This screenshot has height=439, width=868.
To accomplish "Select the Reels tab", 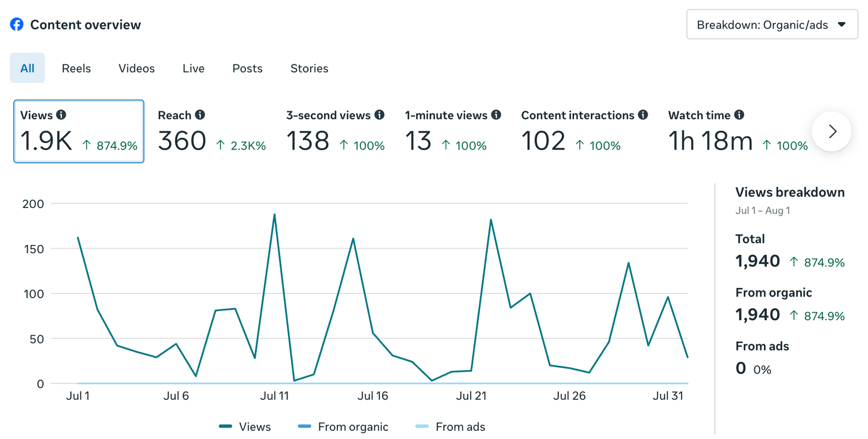I will point(76,68).
